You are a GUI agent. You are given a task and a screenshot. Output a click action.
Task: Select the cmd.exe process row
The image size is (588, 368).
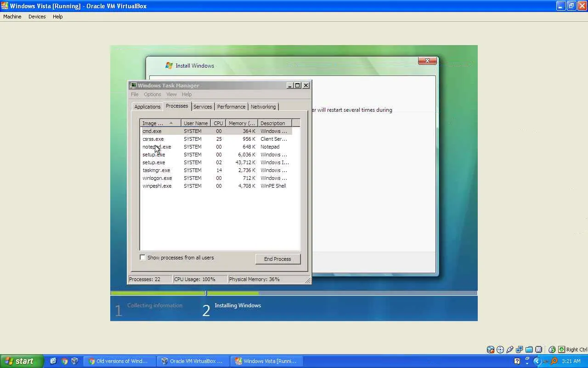coord(216,131)
